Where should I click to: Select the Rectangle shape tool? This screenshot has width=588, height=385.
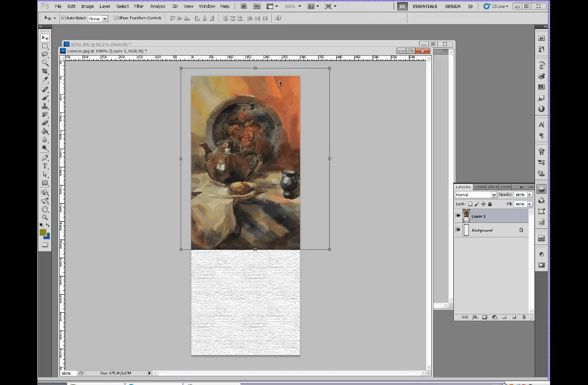pos(44,183)
